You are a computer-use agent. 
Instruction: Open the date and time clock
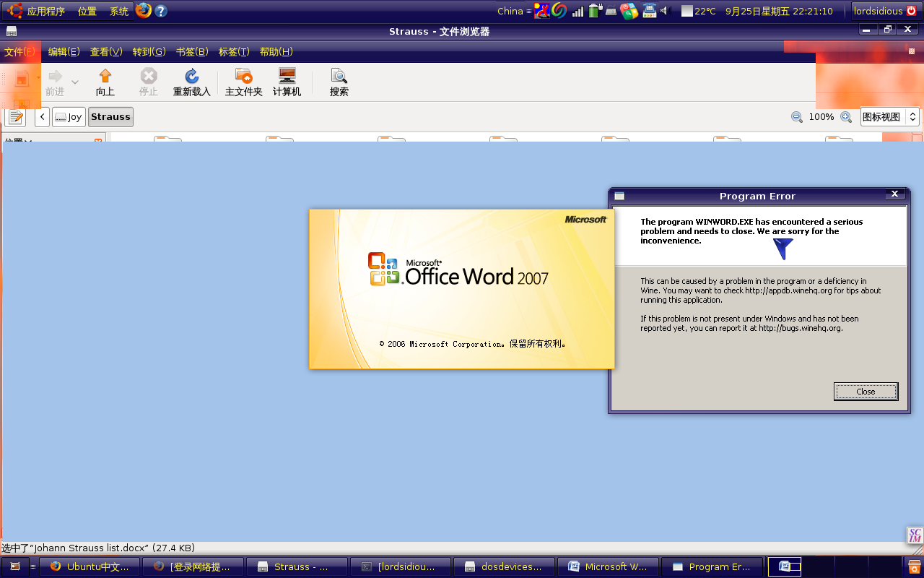[778, 11]
